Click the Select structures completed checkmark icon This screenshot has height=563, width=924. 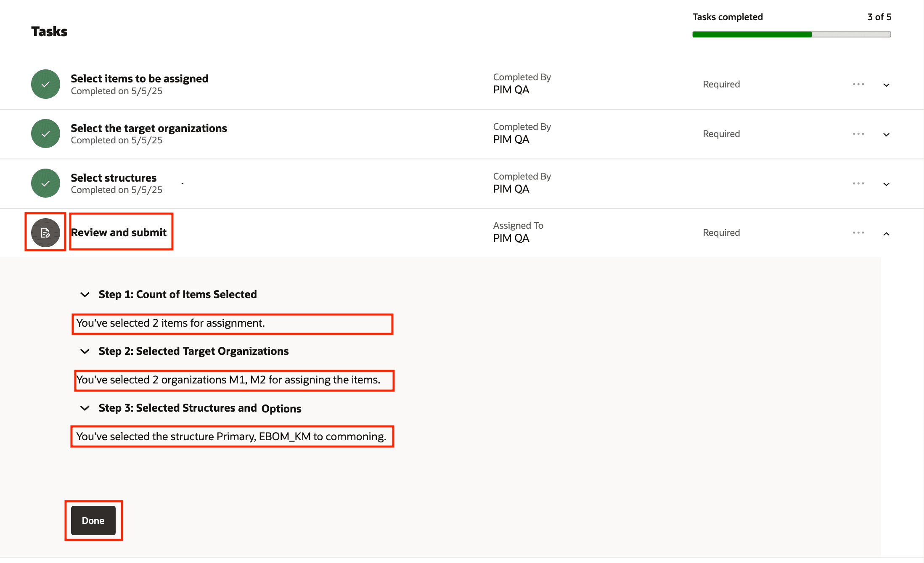(45, 183)
